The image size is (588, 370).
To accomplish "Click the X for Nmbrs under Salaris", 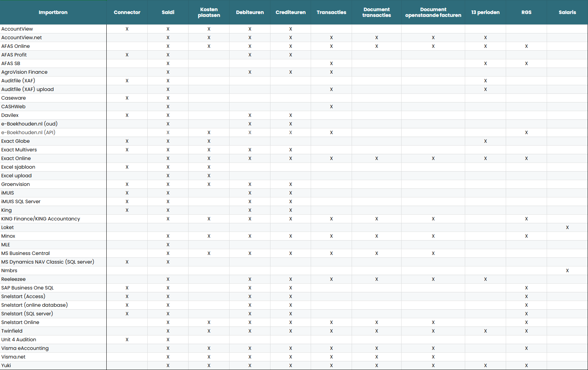I will 567,271.
